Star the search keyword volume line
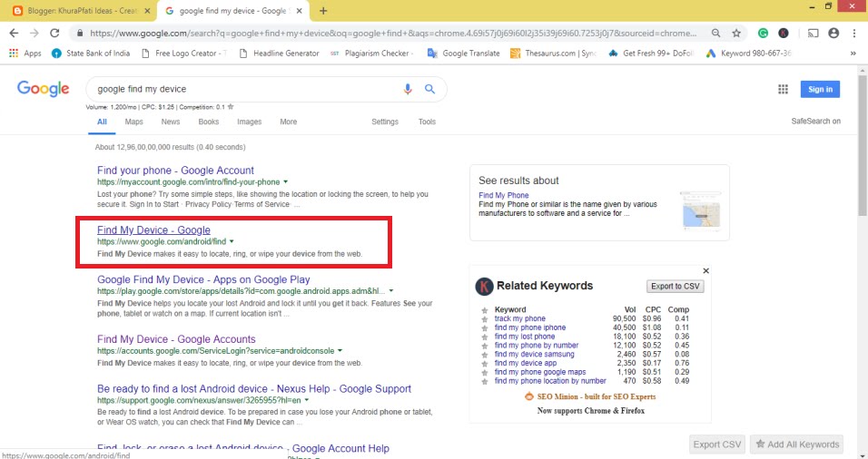 (231, 107)
